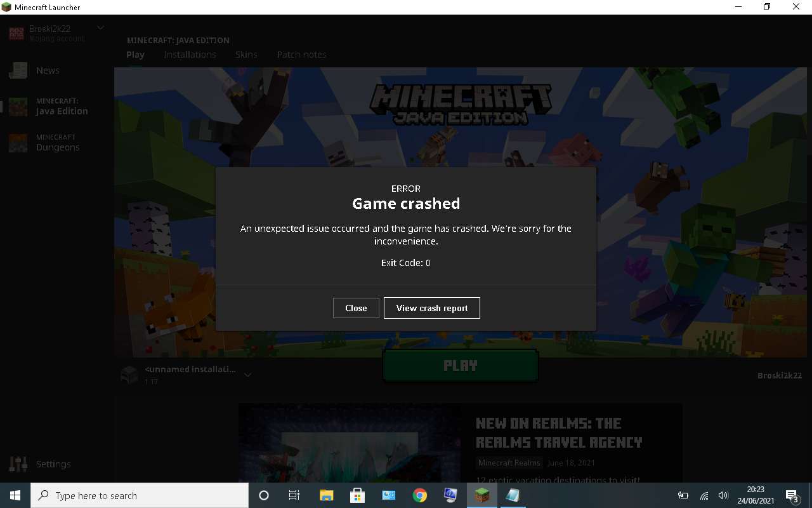Expand the unnamed installation version selector

click(x=248, y=375)
